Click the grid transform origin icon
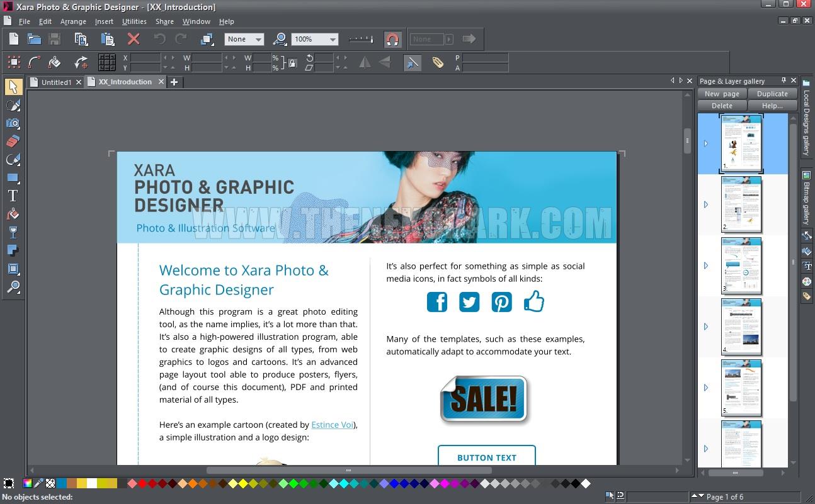This screenshot has height=504, width=815. coord(107,62)
